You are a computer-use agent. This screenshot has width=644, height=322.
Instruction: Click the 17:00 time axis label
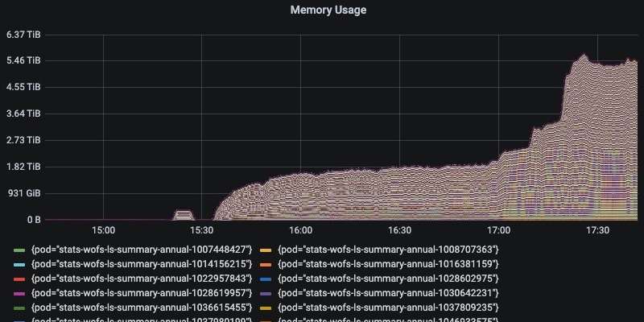[498, 230]
